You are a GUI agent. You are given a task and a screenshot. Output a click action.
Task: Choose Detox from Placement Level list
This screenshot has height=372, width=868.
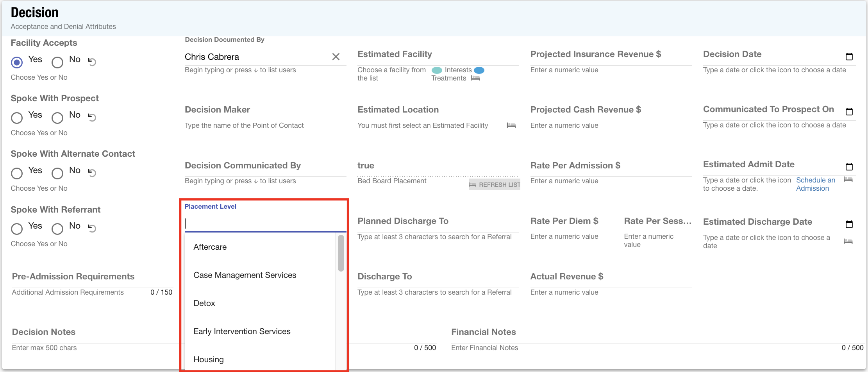[204, 303]
